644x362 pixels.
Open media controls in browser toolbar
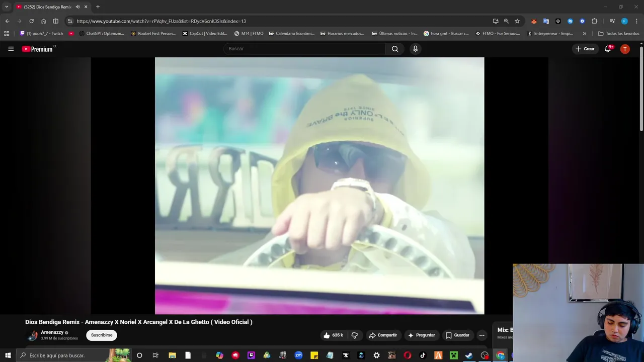tap(612, 21)
